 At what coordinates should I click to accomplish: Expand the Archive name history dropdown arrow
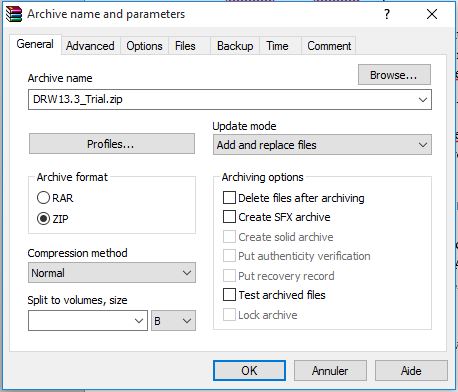(423, 99)
